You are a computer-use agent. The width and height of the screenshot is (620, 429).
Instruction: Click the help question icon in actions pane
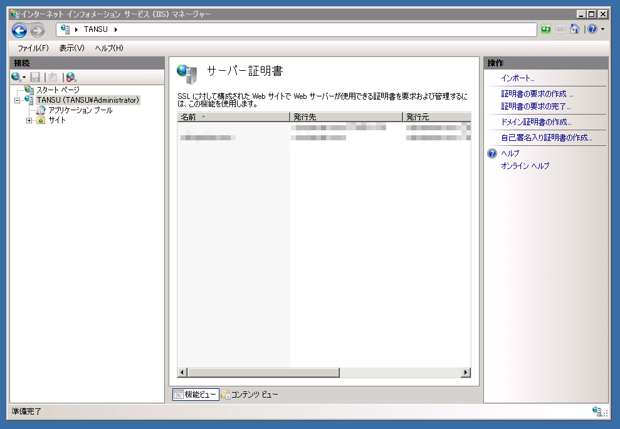click(x=492, y=153)
